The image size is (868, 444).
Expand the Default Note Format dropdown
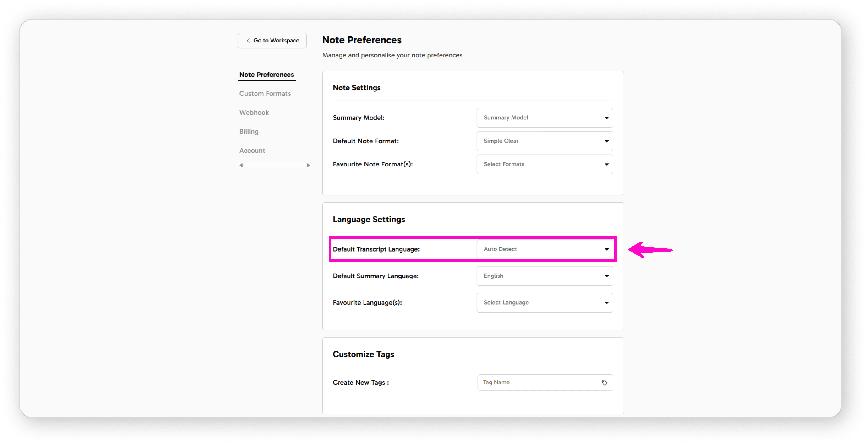[x=544, y=141]
